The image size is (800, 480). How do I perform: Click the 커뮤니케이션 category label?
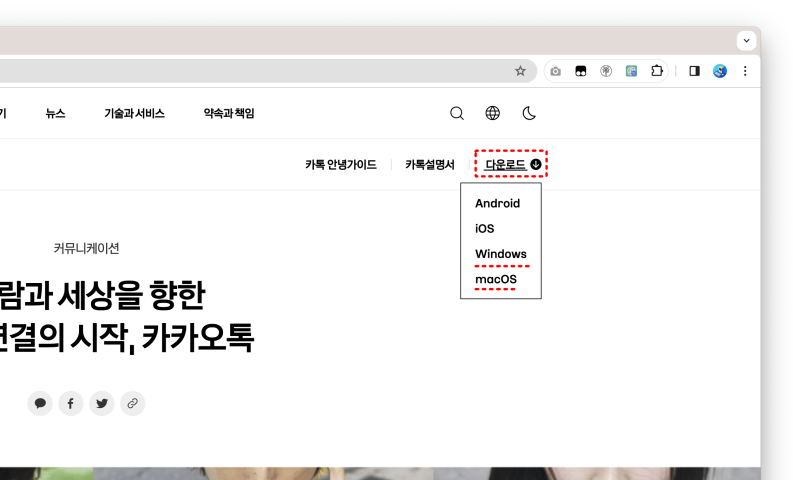[x=86, y=248]
